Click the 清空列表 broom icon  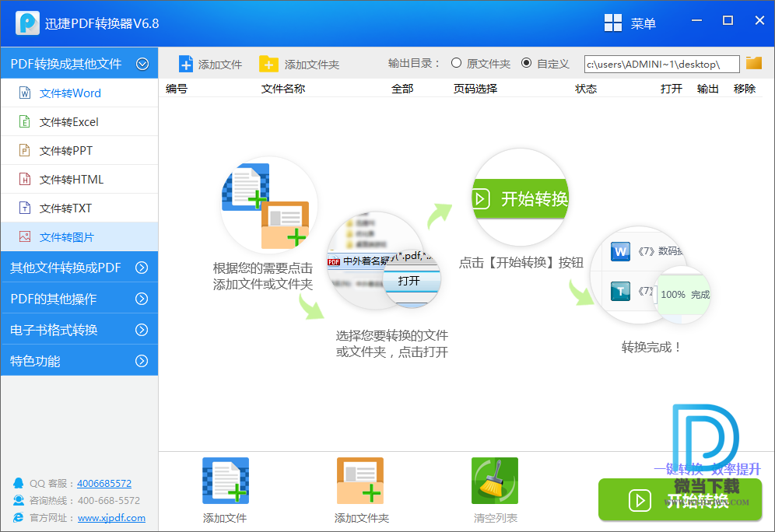pyautogui.click(x=495, y=481)
